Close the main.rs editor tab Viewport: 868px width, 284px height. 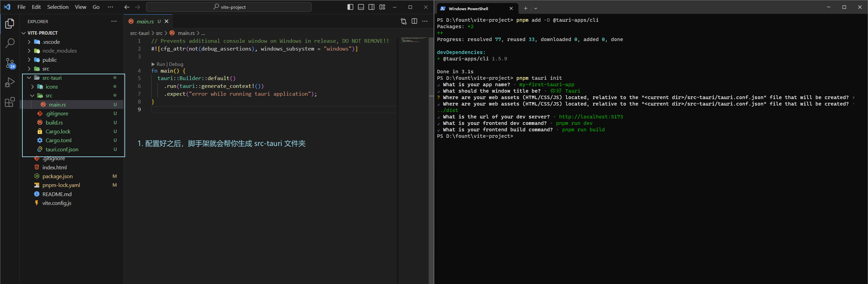166,21
